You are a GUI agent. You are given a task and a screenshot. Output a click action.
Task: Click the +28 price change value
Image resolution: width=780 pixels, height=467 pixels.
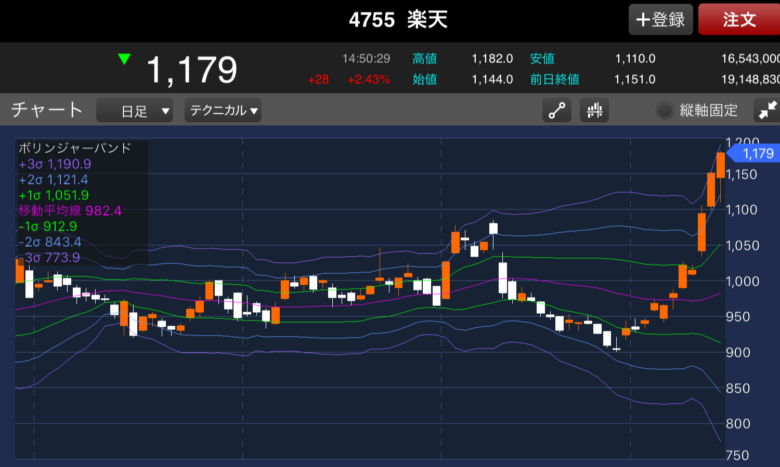[318, 80]
